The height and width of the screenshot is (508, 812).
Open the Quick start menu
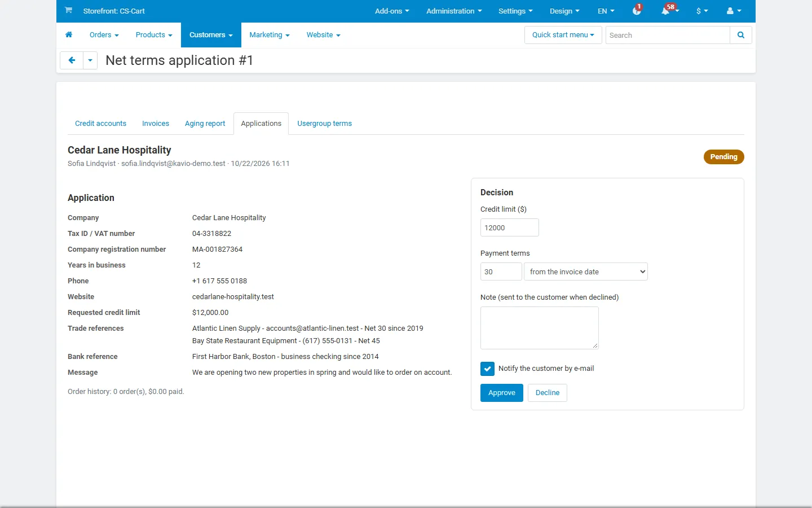click(563, 35)
